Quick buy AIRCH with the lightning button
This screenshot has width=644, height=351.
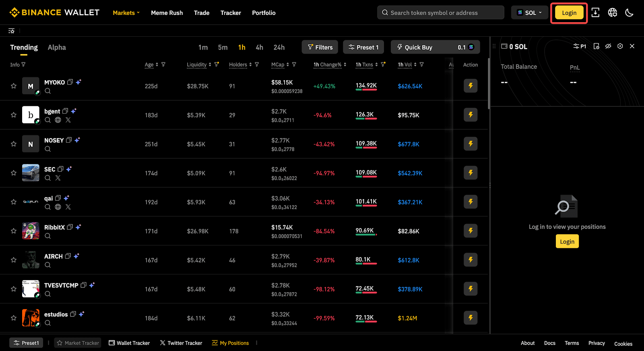pos(471,260)
